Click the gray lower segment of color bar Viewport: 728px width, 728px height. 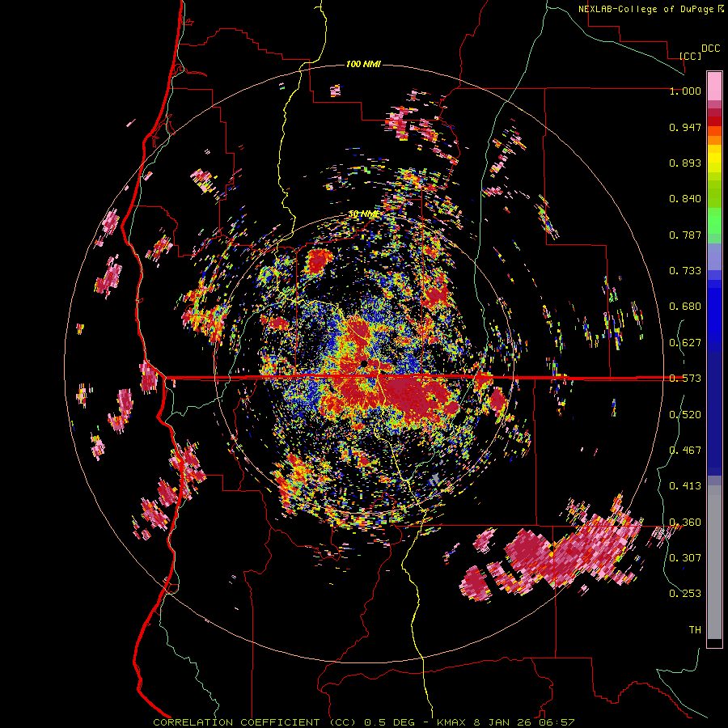pyautogui.click(x=714, y=562)
